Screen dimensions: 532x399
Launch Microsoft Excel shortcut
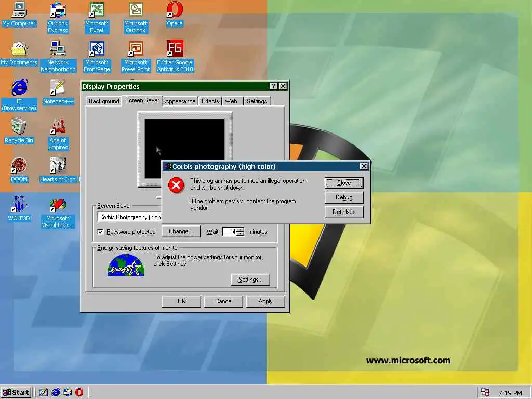click(97, 17)
